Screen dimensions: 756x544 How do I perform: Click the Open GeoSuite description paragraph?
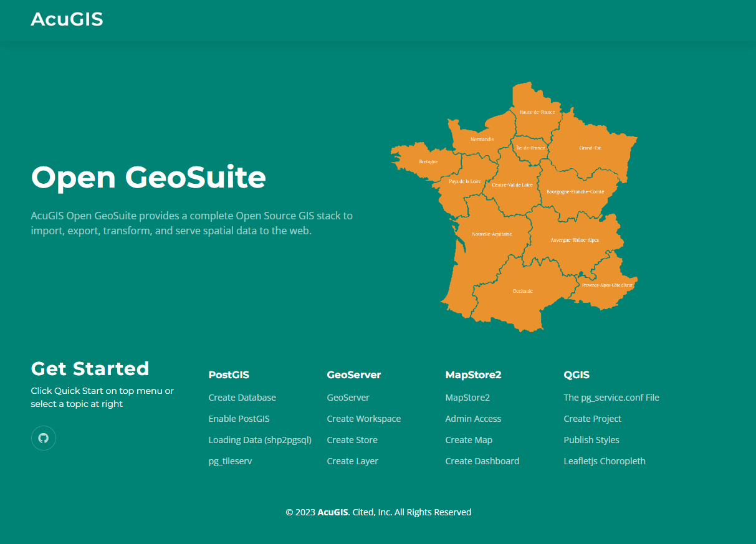(192, 223)
